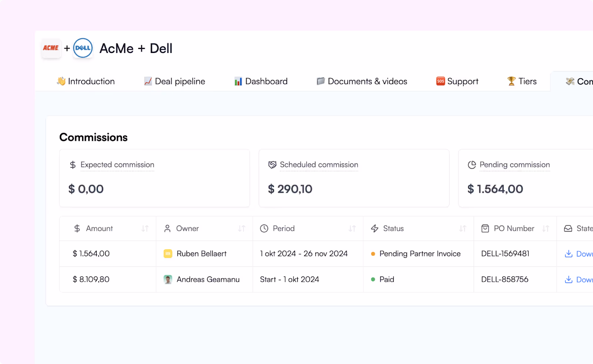Click period Start - 1 okt 2024
The width and height of the screenshot is (593, 364).
pos(289,279)
